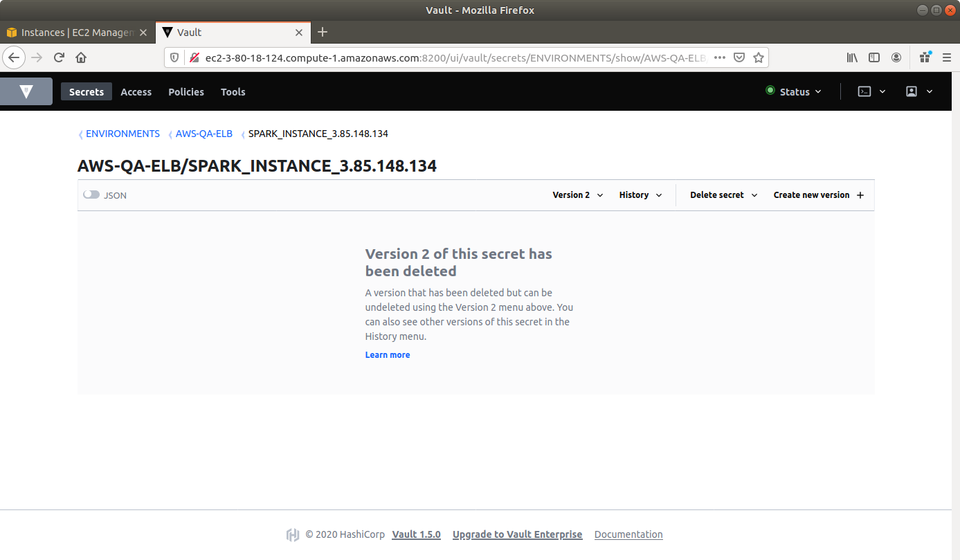The height and width of the screenshot is (560, 960).
Task: Switch to the Instances EC2 Management tab
Action: 77,33
